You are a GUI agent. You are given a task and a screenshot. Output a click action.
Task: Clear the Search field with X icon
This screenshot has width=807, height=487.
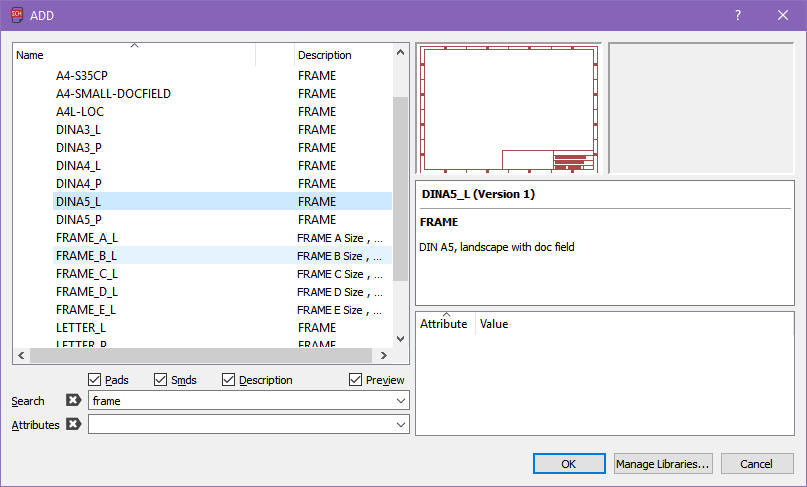tap(73, 401)
